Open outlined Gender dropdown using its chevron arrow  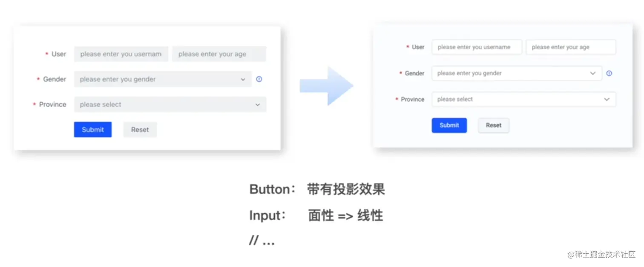tap(592, 73)
